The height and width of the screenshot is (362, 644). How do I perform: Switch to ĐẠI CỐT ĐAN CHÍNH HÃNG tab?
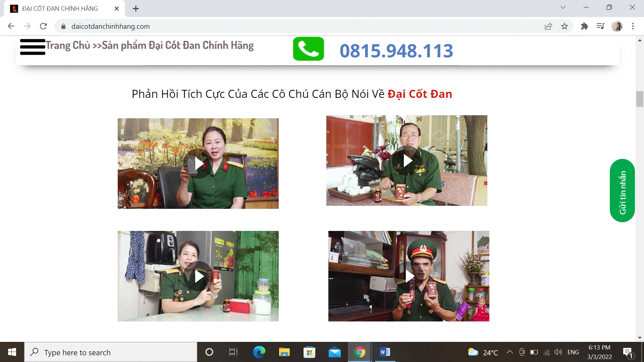point(60,9)
